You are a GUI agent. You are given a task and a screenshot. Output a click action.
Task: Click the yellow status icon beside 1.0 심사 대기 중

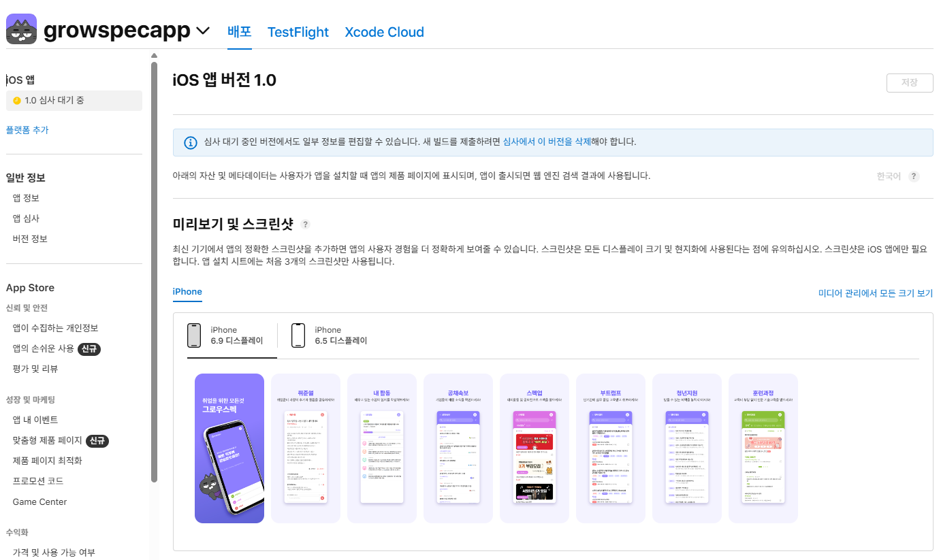17,101
